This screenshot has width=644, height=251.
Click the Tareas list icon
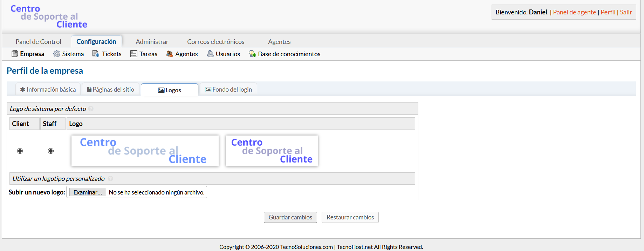pyautogui.click(x=133, y=54)
